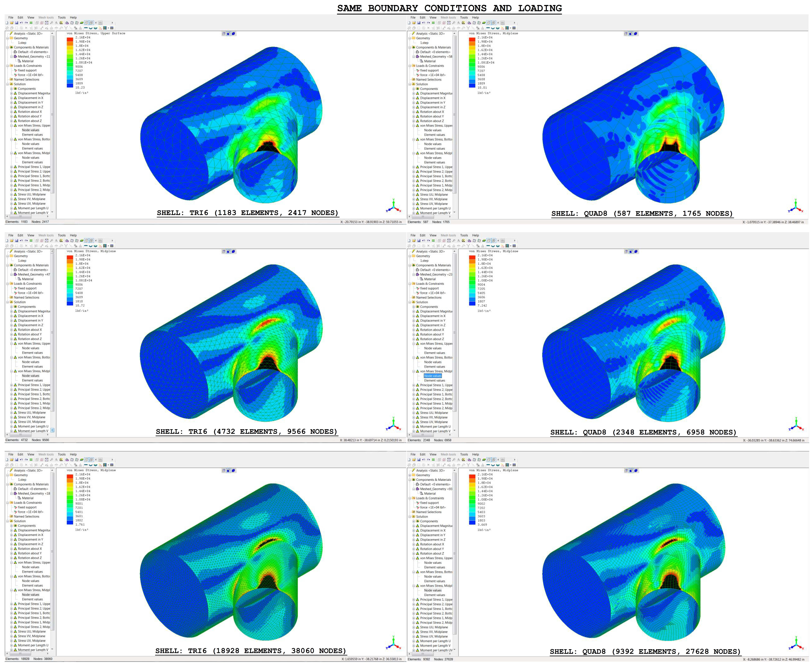
Task: Enable wireframe display in TRI6 18928-element viewport
Action: (x=224, y=471)
